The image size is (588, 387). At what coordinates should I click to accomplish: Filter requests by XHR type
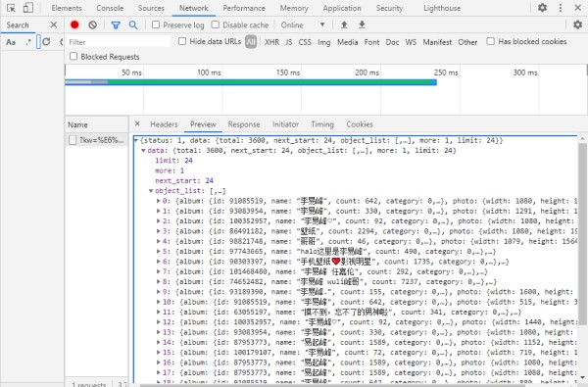[x=271, y=42]
